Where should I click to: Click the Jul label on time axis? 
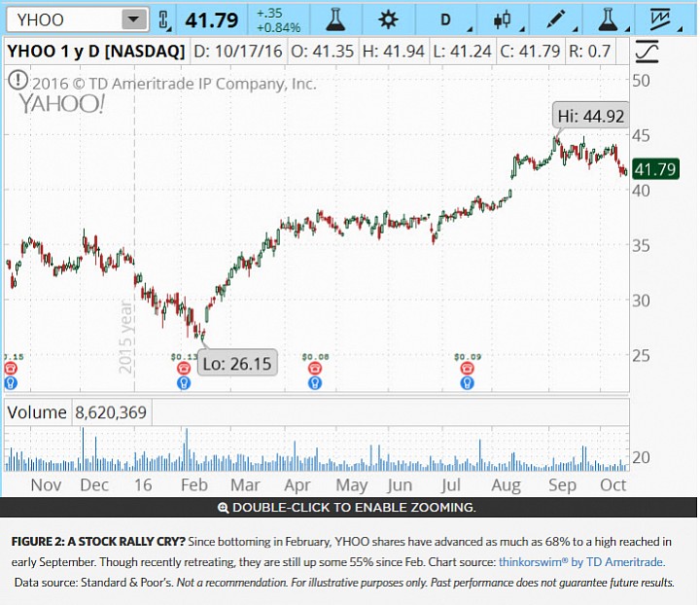click(450, 485)
